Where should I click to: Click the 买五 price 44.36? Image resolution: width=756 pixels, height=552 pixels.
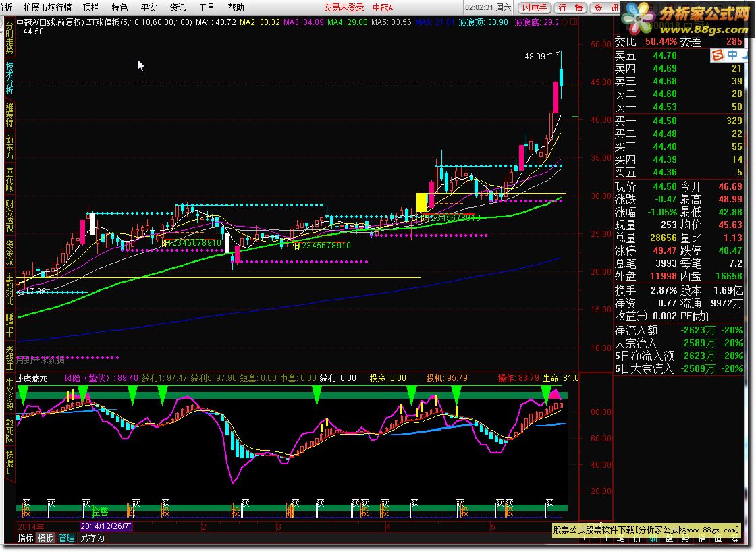(665, 172)
